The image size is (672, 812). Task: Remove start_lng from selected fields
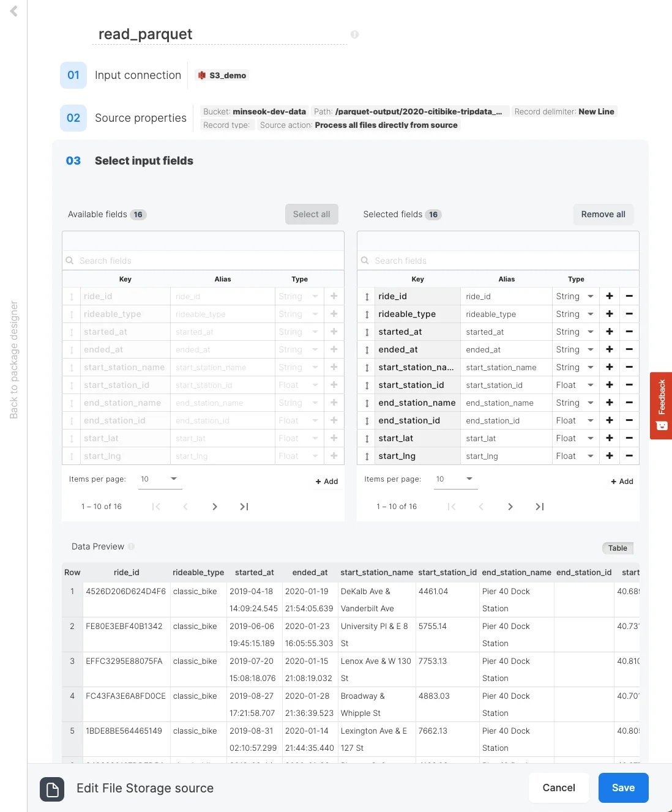[x=629, y=456]
